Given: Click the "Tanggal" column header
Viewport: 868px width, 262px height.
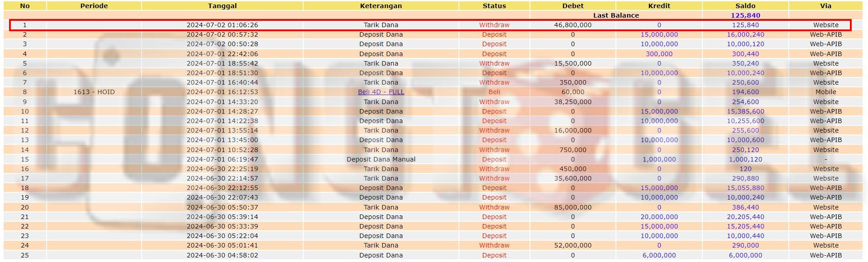Looking at the screenshot, I should pyautogui.click(x=222, y=6).
